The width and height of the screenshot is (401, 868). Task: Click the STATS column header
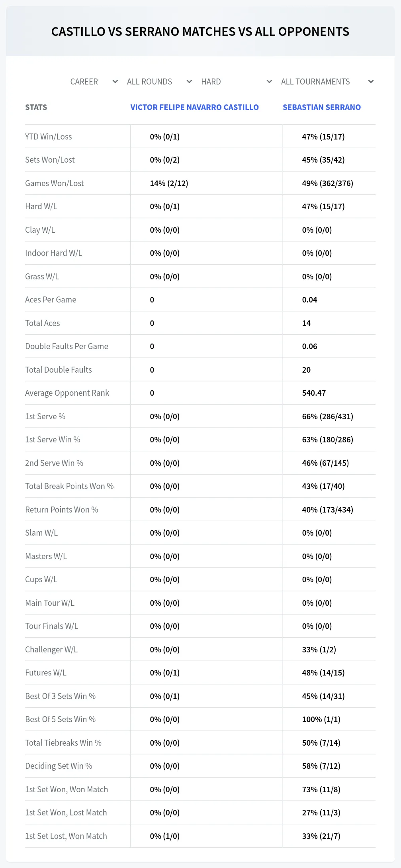pos(36,107)
